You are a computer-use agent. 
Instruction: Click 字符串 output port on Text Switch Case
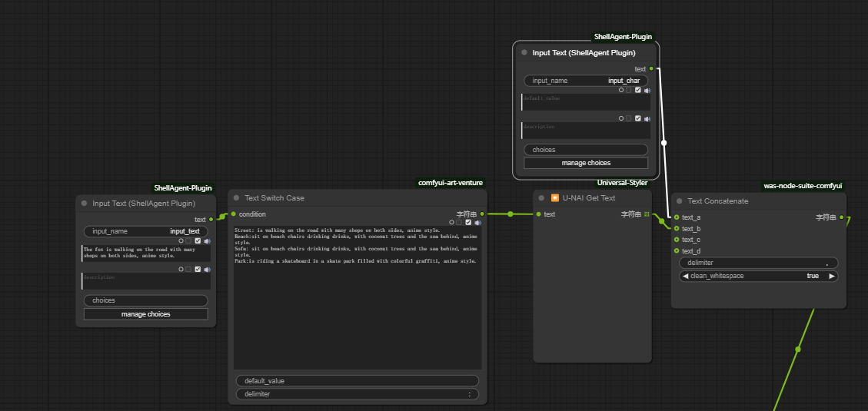482,214
